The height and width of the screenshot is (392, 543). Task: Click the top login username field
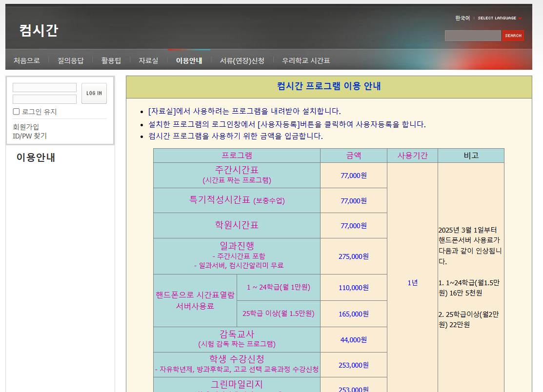[x=44, y=87]
